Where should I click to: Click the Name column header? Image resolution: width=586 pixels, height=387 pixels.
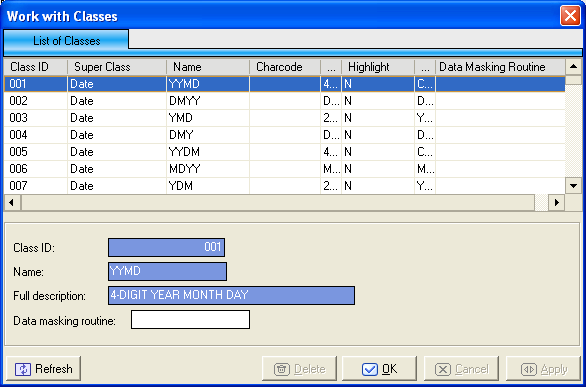208,67
